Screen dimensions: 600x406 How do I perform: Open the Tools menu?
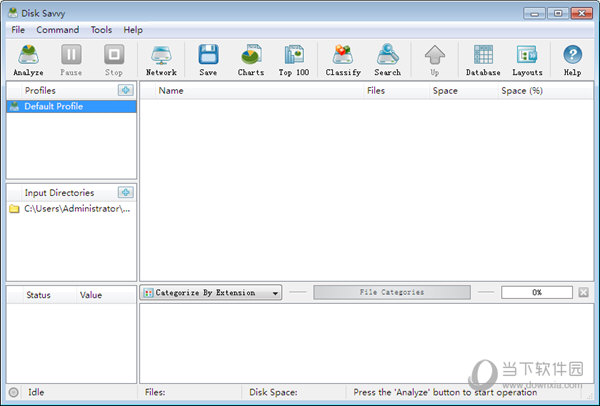[x=101, y=30]
